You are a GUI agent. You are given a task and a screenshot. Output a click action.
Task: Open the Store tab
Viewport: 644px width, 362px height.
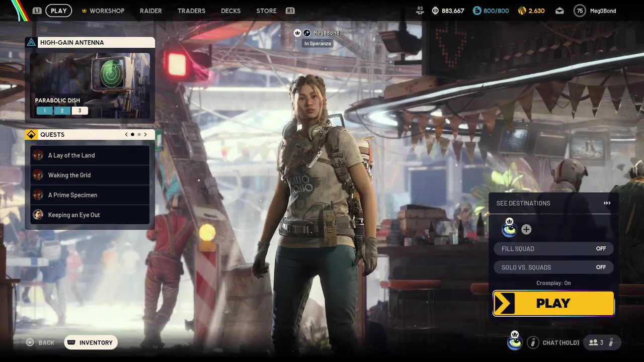click(266, 11)
